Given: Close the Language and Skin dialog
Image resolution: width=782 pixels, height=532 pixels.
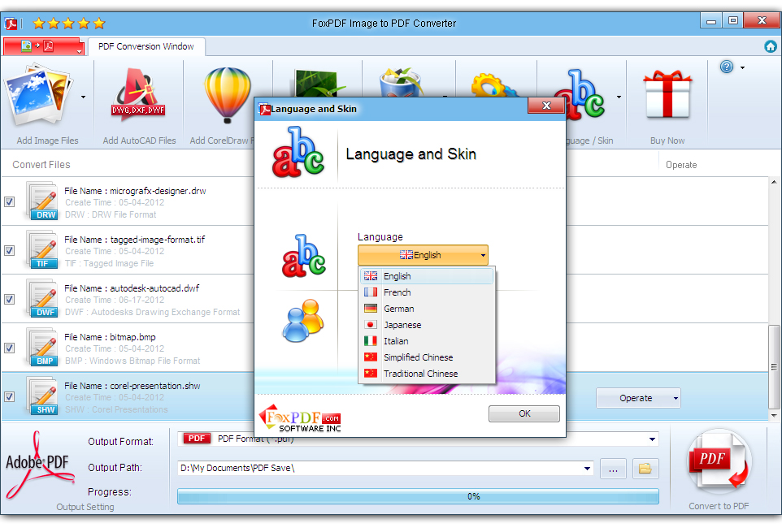Looking at the screenshot, I should [x=546, y=106].
